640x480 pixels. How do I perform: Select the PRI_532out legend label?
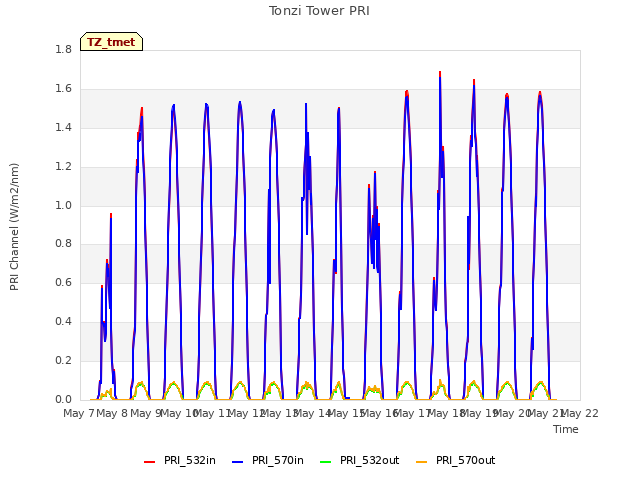[369, 460]
